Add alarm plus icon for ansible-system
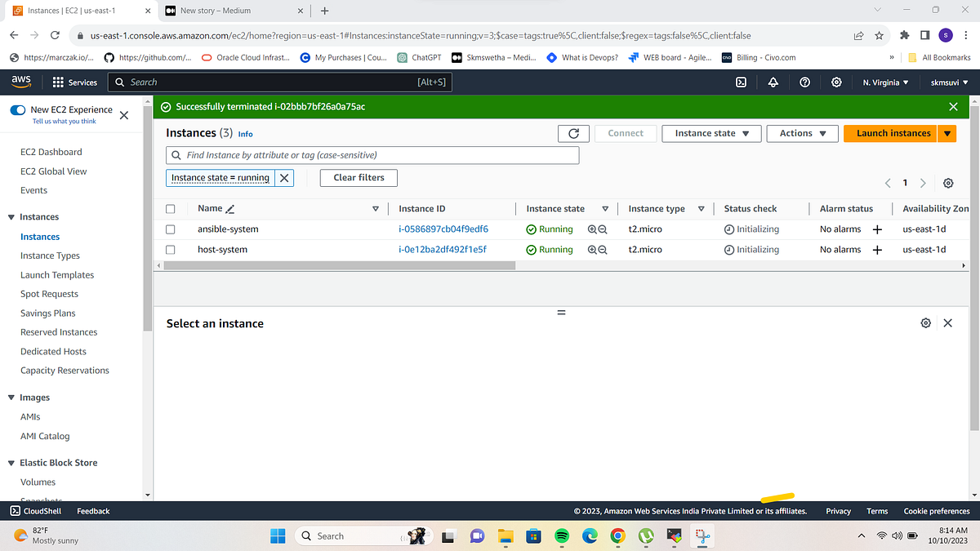Image resolution: width=980 pixels, height=551 pixels. point(877,229)
